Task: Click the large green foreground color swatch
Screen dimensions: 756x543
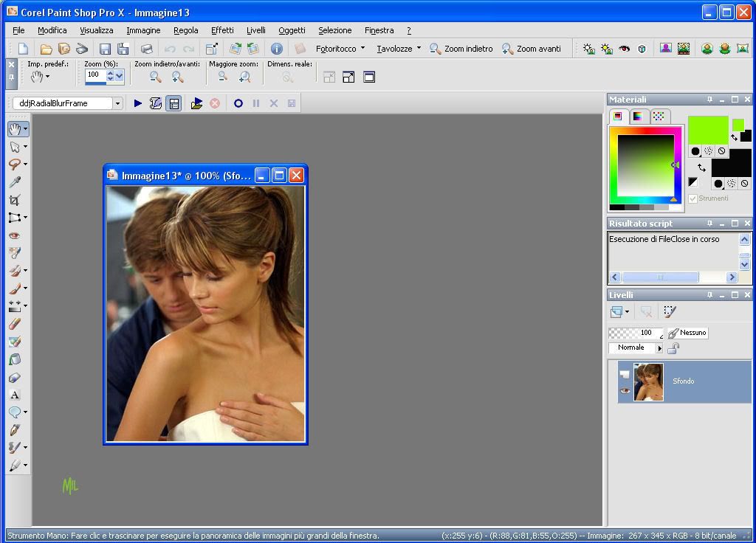Action: 708,130
